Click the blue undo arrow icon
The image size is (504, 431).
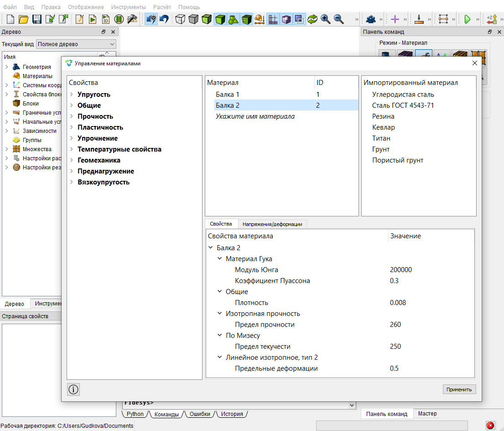(x=164, y=19)
